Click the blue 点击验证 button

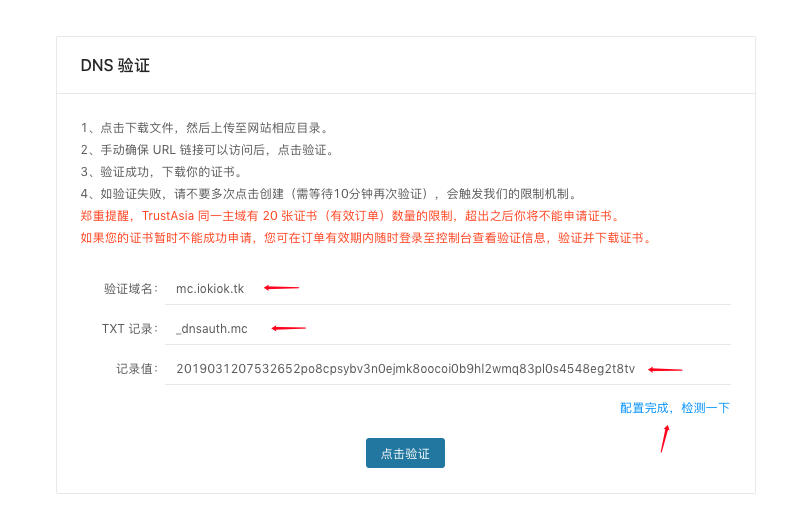pos(405,453)
